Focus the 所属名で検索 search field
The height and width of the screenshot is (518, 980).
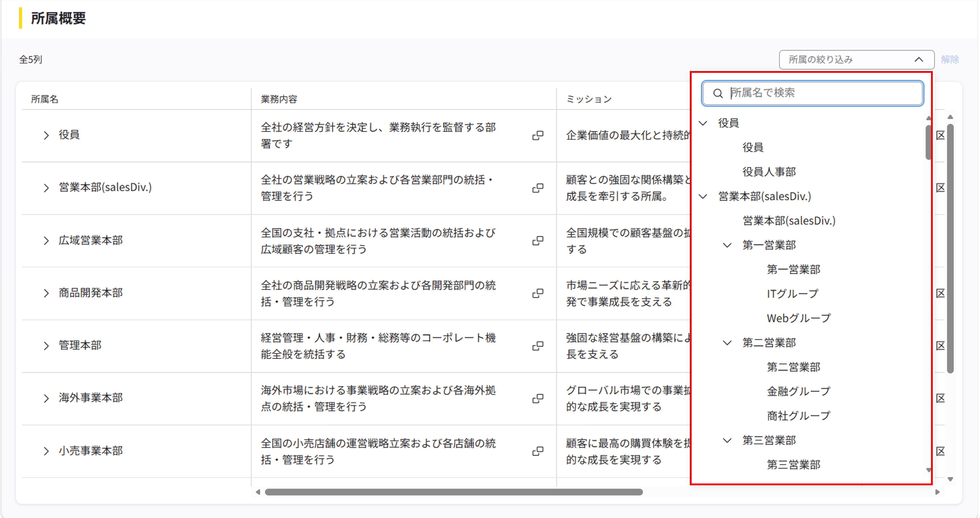(812, 93)
